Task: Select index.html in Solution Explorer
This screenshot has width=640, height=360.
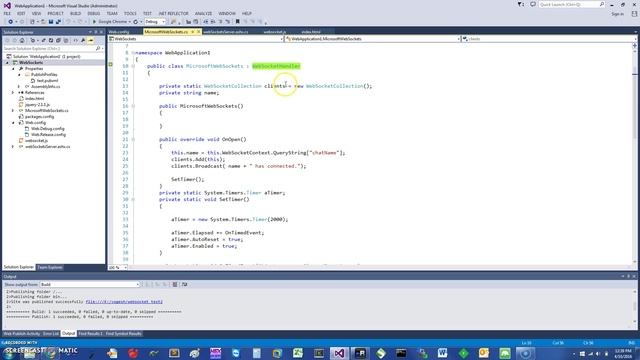Action: 34,98
